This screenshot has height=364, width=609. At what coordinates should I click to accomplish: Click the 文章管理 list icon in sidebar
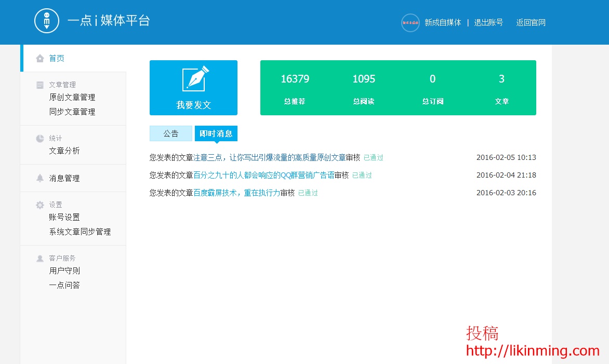(x=40, y=85)
